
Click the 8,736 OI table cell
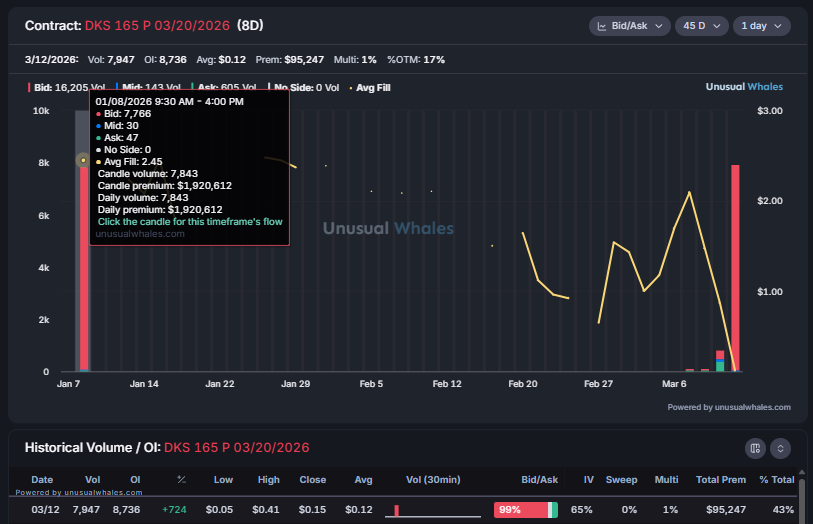click(x=127, y=509)
